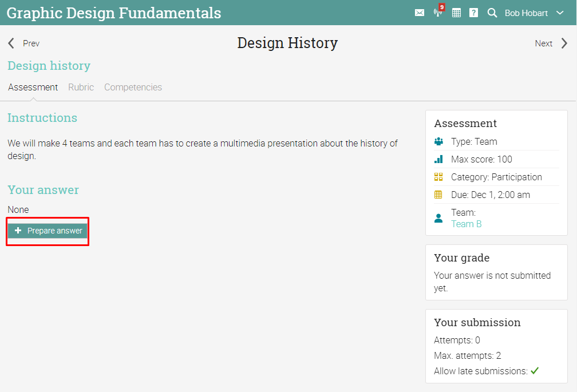Image resolution: width=577 pixels, height=392 pixels.
Task: Open the Team B link
Action: click(x=466, y=224)
